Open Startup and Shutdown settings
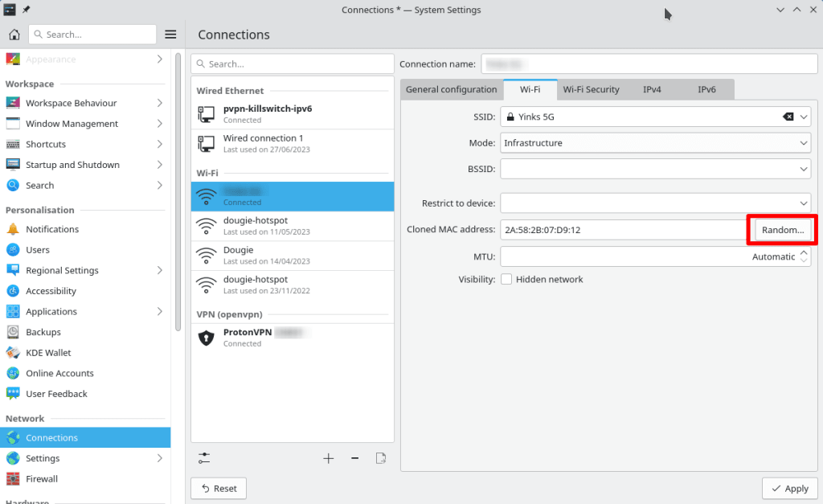 pos(85,165)
